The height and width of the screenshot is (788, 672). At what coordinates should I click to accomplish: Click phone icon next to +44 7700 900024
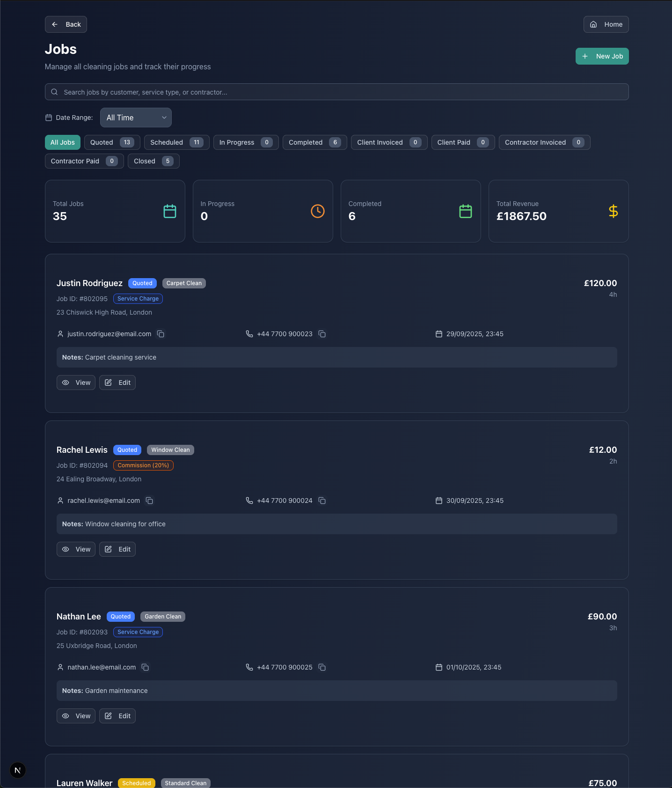pyautogui.click(x=249, y=501)
